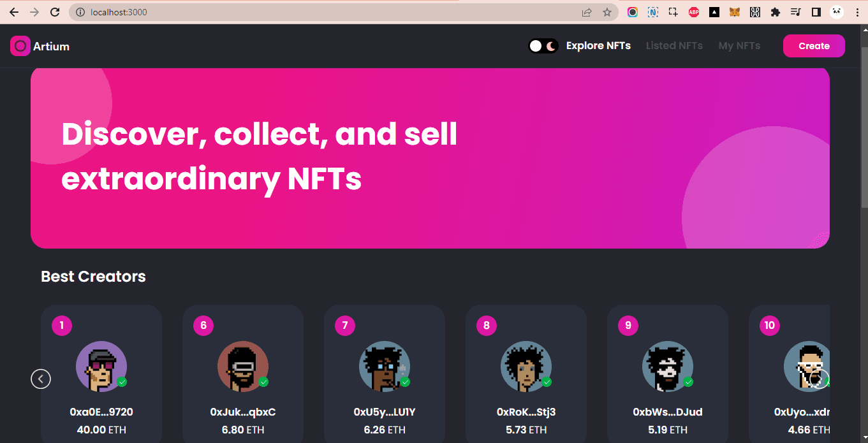Click the page vertical scrollbar

(x=864, y=121)
